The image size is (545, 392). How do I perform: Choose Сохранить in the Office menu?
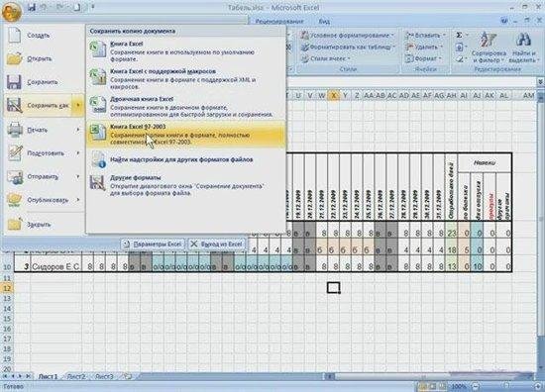(43, 82)
